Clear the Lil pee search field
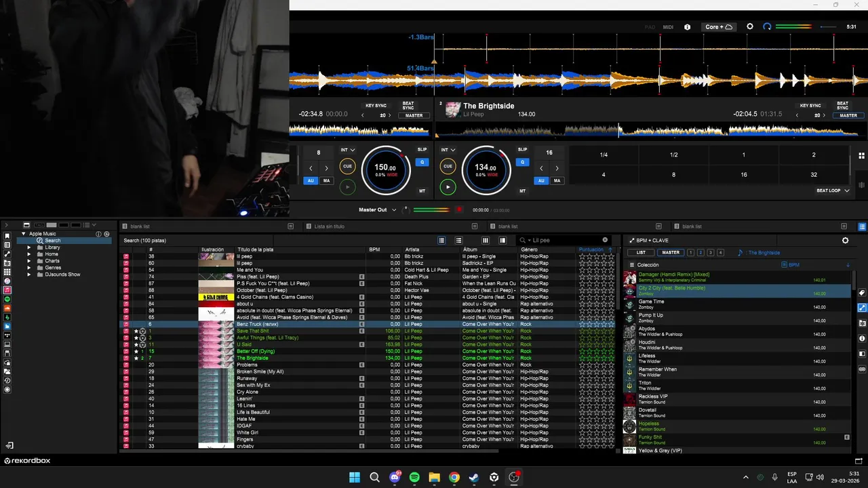868x488 pixels. pos(605,240)
